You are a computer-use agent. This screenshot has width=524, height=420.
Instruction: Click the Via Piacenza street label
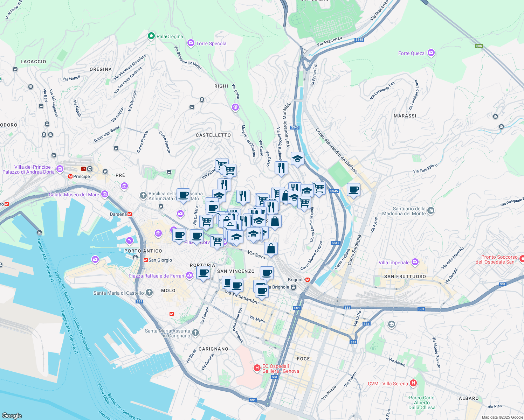pyautogui.click(x=329, y=41)
